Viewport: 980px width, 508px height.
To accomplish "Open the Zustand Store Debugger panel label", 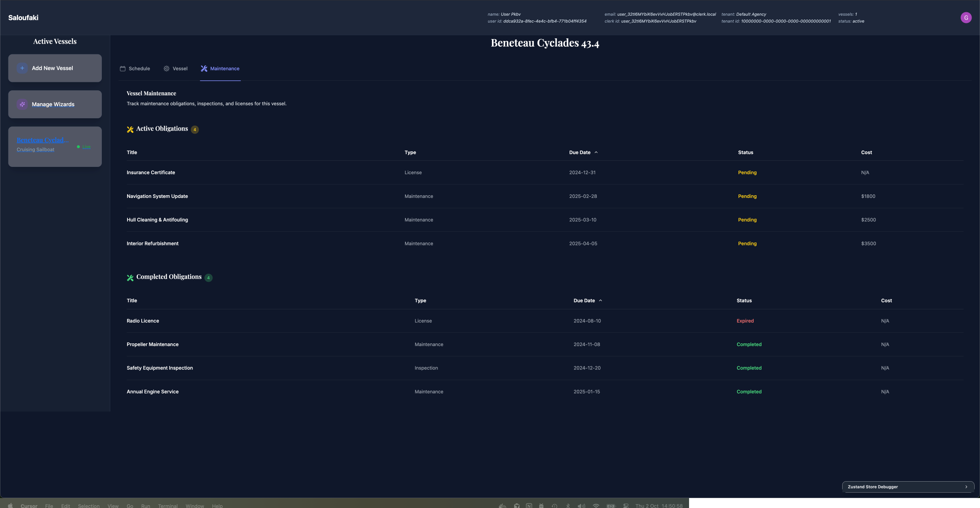I will 873,487.
